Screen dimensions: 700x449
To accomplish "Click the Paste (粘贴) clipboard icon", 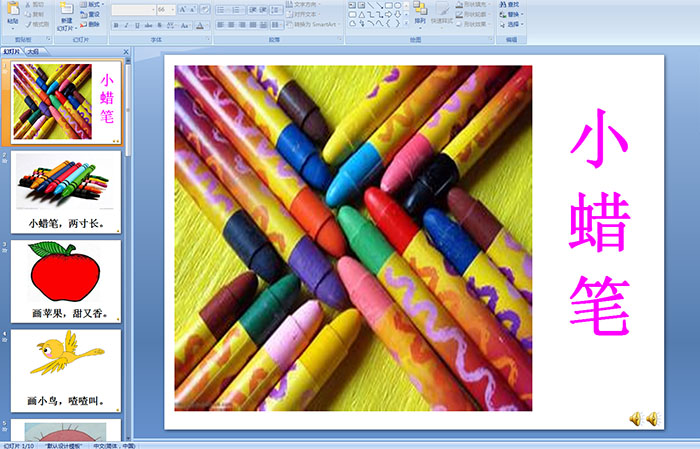I will pyautogui.click(x=13, y=10).
